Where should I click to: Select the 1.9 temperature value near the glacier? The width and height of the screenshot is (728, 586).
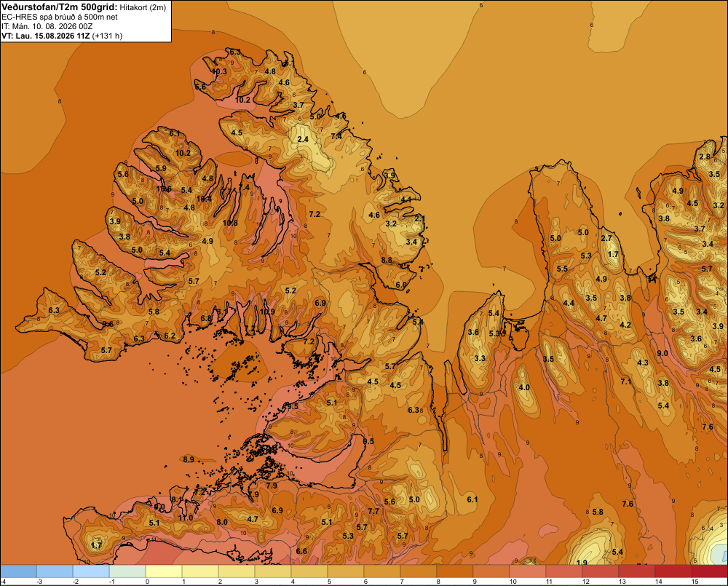point(582,563)
